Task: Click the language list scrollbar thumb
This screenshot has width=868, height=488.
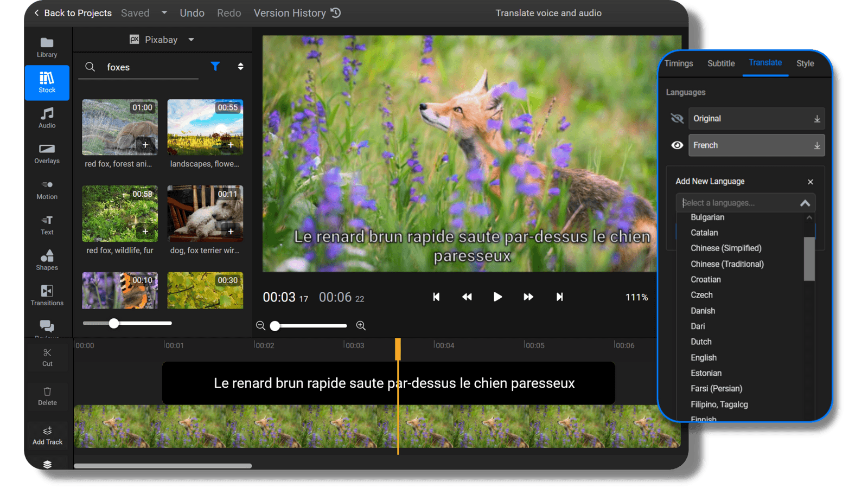Action: pyautogui.click(x=809, y=259)
